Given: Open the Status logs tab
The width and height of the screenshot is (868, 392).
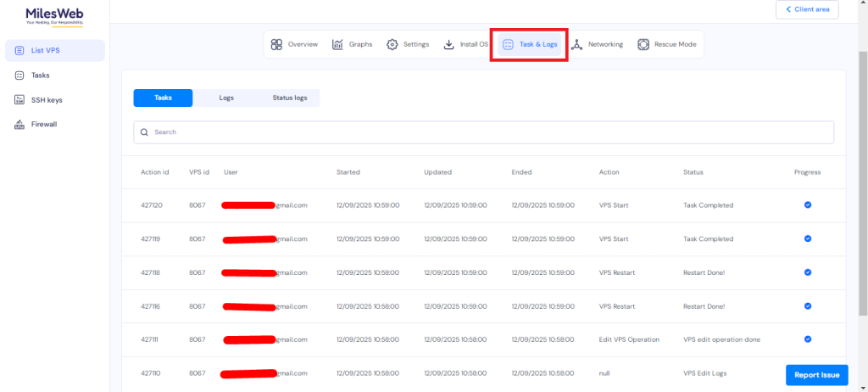Looking at the screenshot, I should pyautogui.click(x=289, y=98).
